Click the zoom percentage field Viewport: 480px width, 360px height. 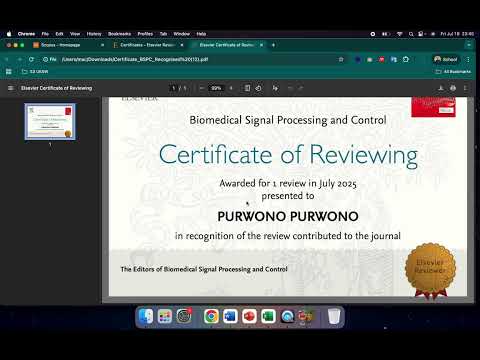pyautogui.click(x=216, y=88)
